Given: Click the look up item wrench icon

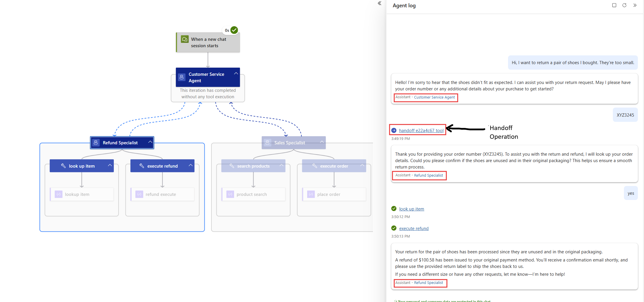Looking at the screenshot, I should point(63,166).
